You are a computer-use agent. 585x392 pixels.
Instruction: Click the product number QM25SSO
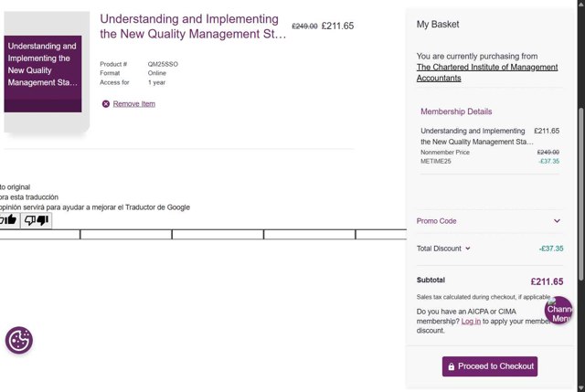(163, 64)
